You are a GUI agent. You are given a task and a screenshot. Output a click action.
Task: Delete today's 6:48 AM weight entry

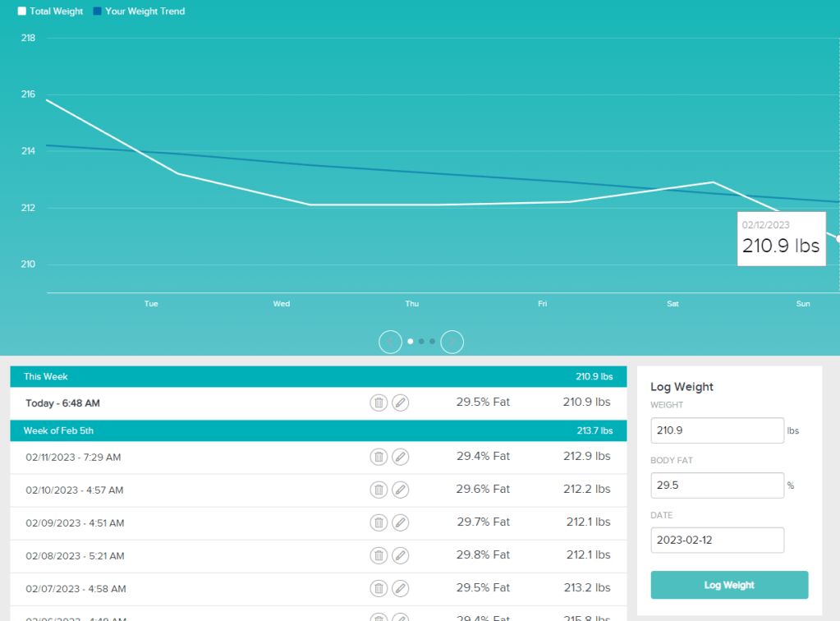click(379, 402)
